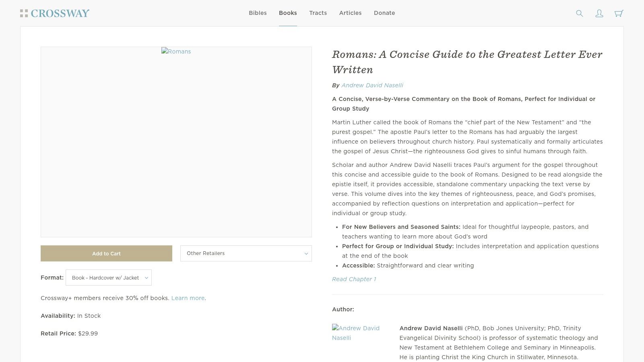Open the Bibles menu

pyautogui.click(x=258, y=13)
